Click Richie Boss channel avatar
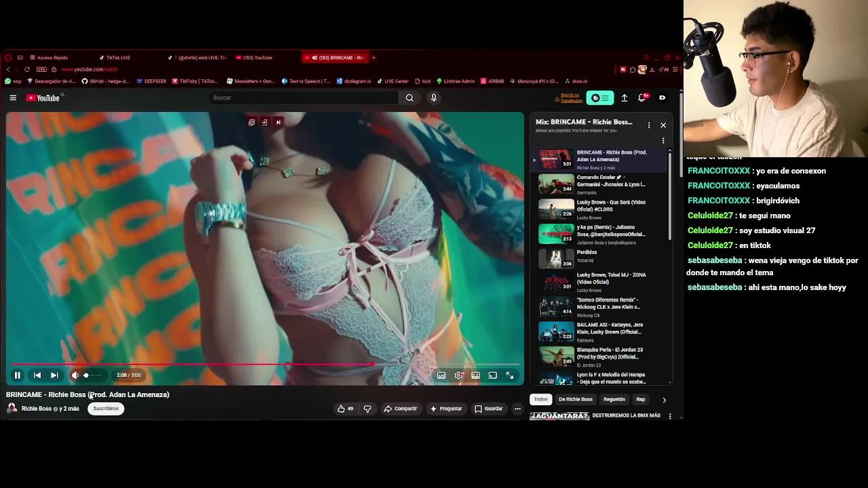 coord(12,408)
